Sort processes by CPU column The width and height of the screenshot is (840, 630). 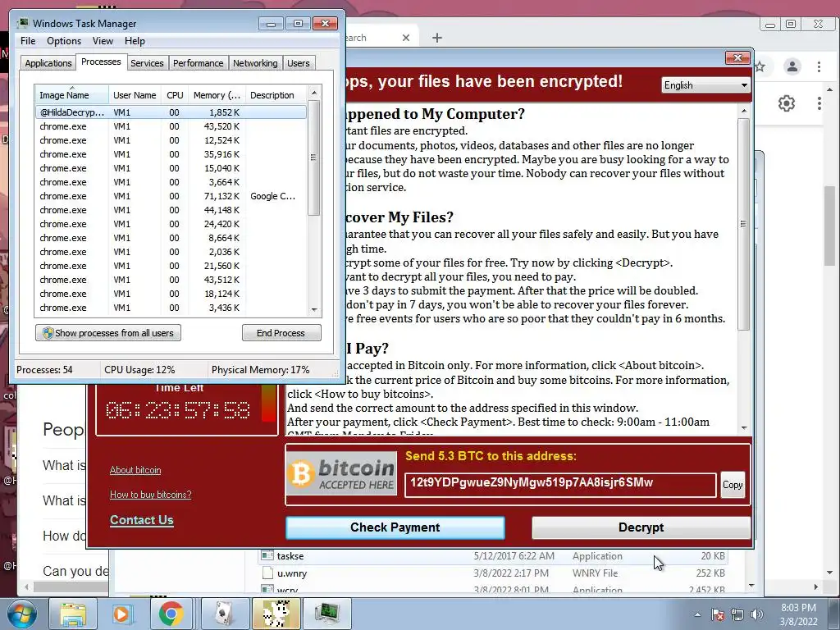pyautogui.click(x=175, y=95)
